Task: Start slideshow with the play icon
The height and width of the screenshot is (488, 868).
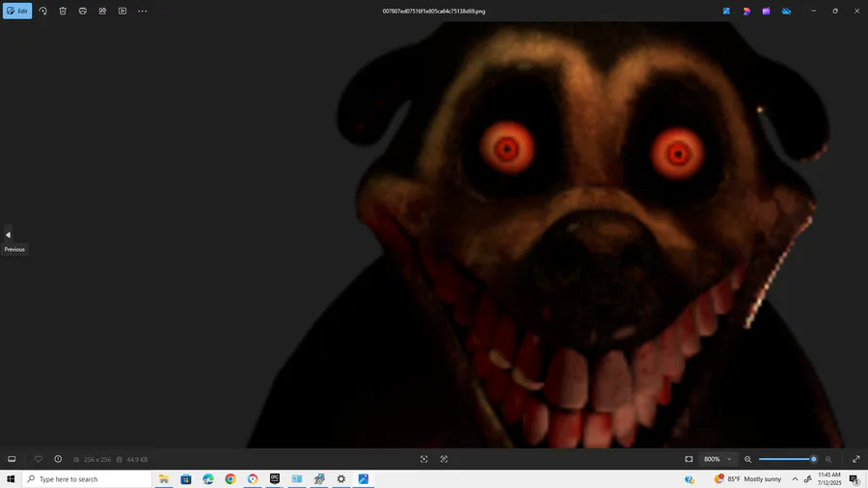Action: [x=122, y=11]
